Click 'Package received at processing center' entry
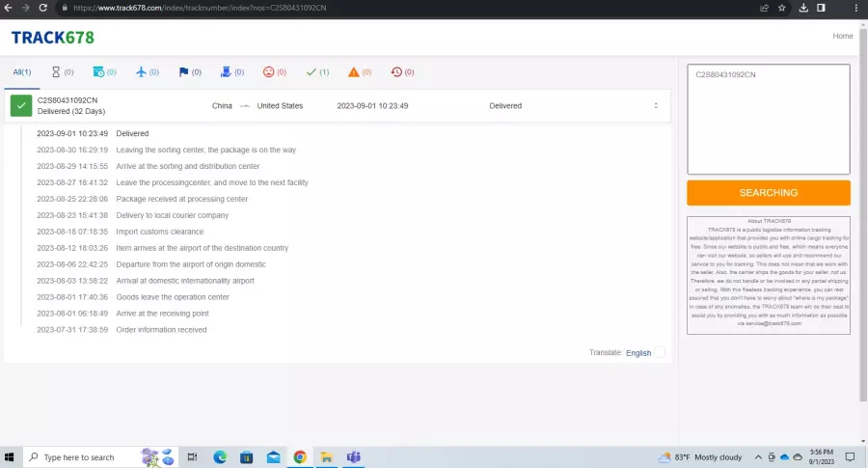The width and height of the screenshot is (868, 468). pos(181,199)
